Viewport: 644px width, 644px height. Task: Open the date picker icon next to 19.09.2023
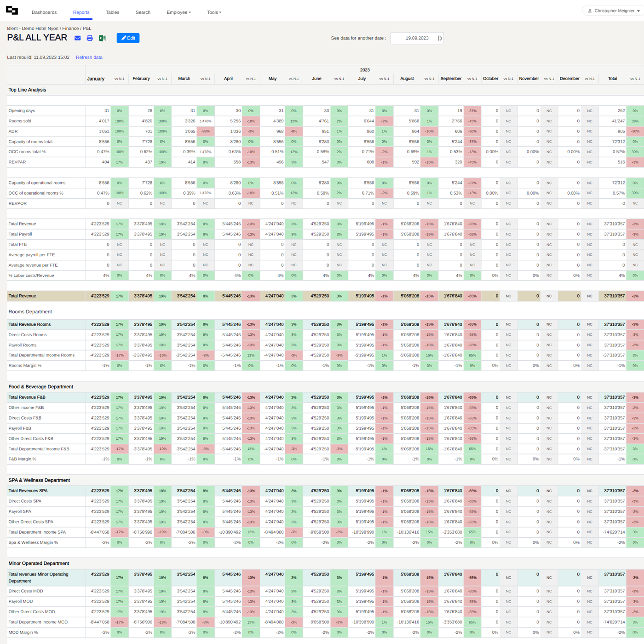[x=440, y=38]
